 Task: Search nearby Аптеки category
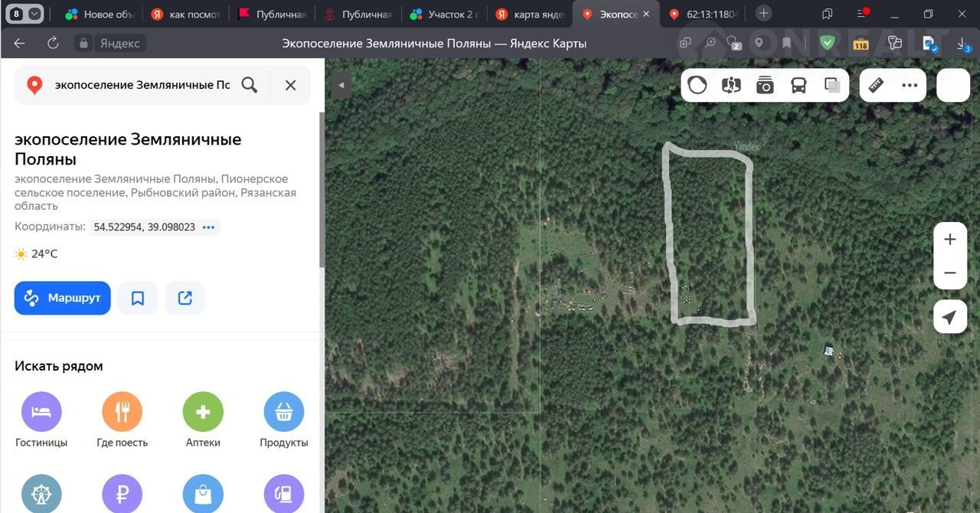tap(203, 420)
